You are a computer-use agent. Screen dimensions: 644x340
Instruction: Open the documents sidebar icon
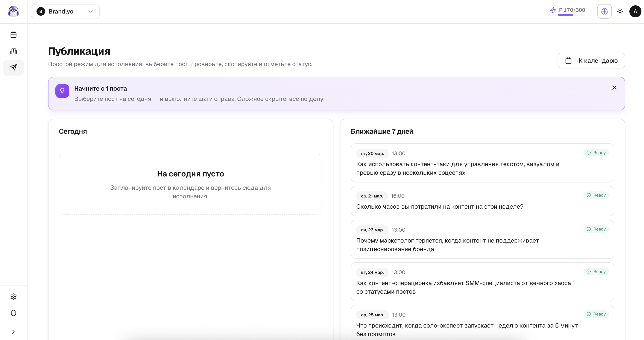[14, 51]
